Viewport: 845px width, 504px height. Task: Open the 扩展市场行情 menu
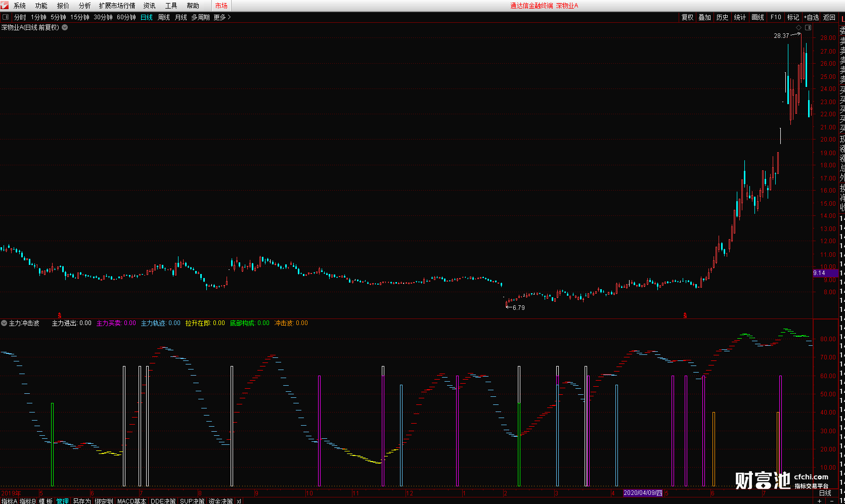[x=117, y=6]
